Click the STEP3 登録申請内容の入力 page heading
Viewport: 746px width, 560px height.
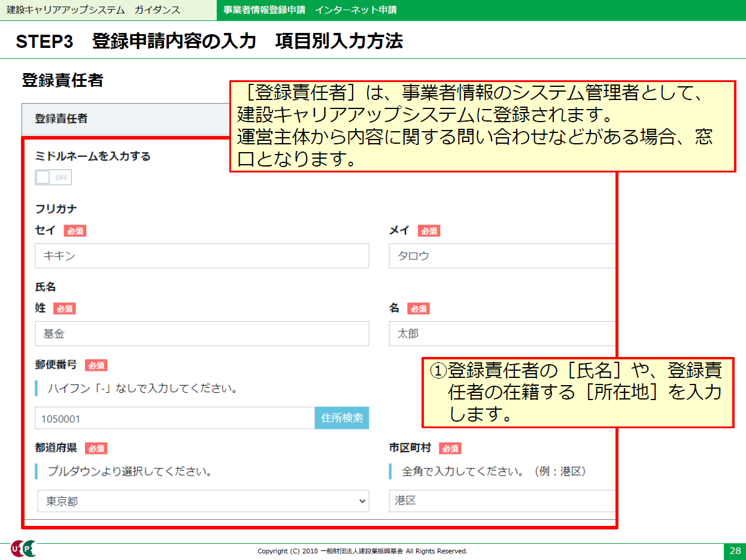coord(210,41)
